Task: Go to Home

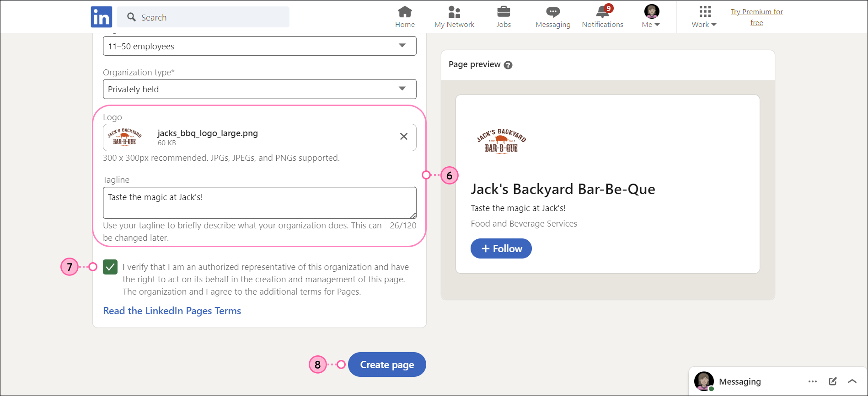Action: pos(405,17)
